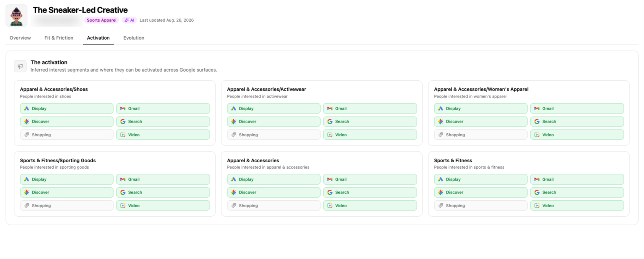The height and width of the screenshot is (259, 644).
Task: Click Google Search icon in Shoes card
Action: [x=123, y=122]
